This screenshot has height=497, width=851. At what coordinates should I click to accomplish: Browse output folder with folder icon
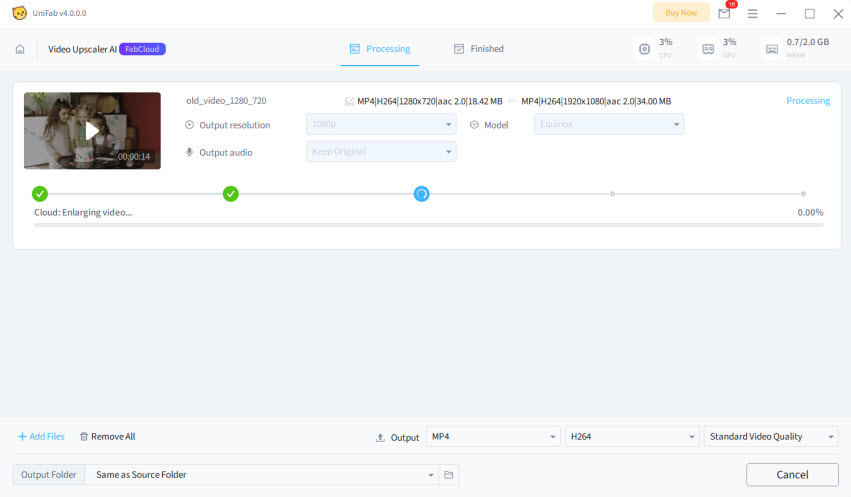click(x=449, y=474)
